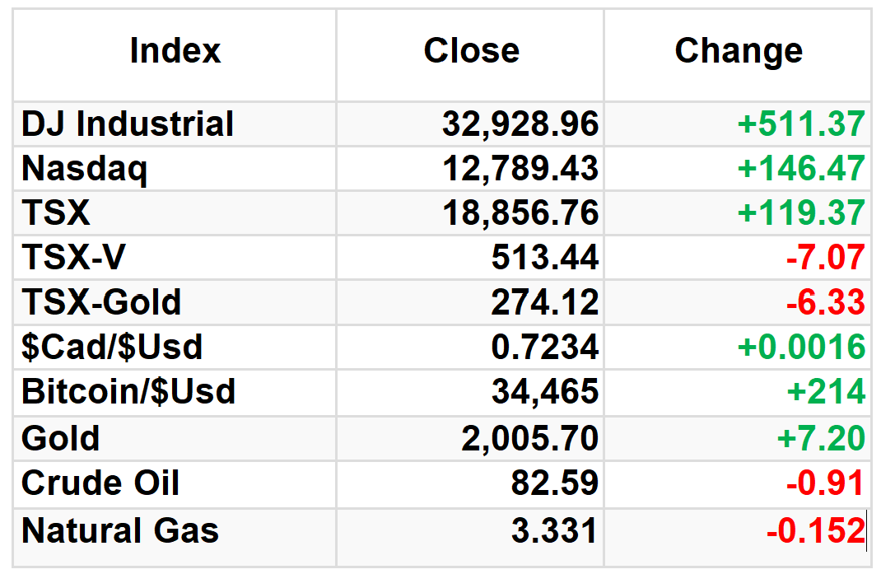Click the Bitcoin change value +214
Image resolution: width=881 pixels, height=588 pixels.
826,392
